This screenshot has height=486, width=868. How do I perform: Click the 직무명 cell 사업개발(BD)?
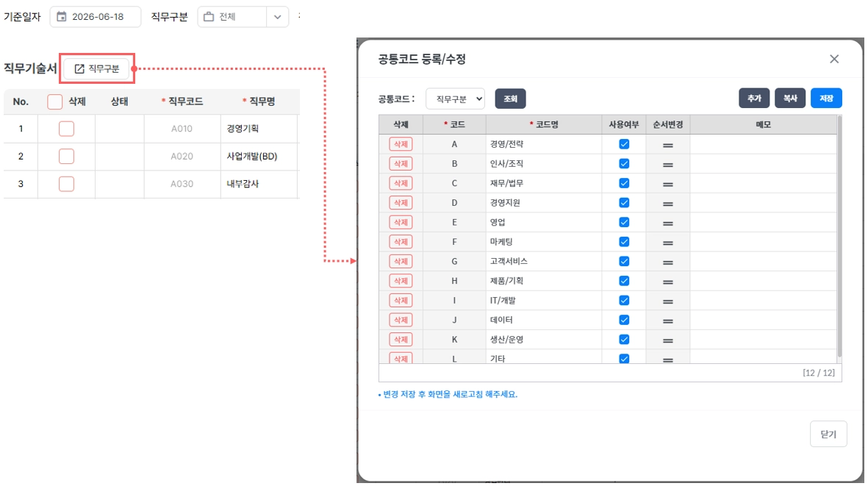pyautogui.click(x=259, y=156)
